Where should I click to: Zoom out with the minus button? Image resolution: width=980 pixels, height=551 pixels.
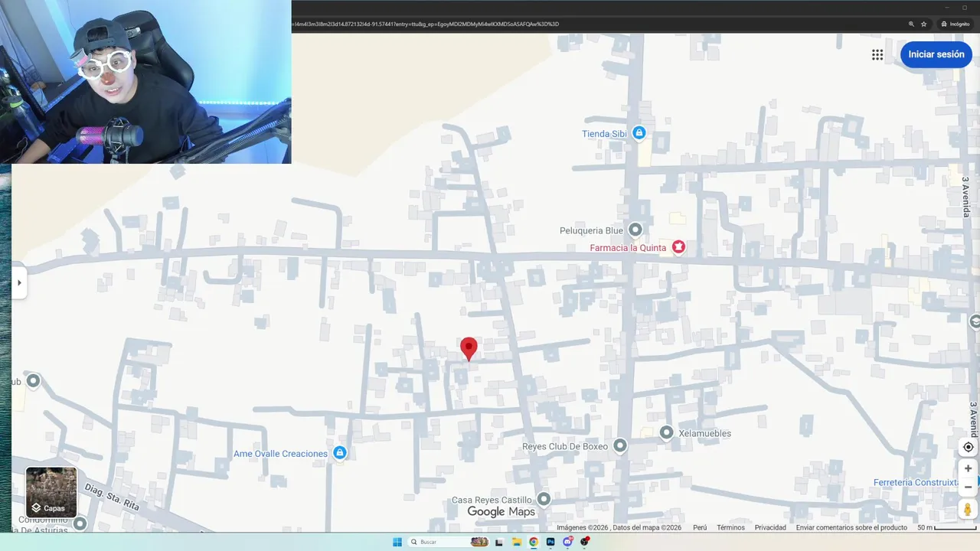click(968, 487)
